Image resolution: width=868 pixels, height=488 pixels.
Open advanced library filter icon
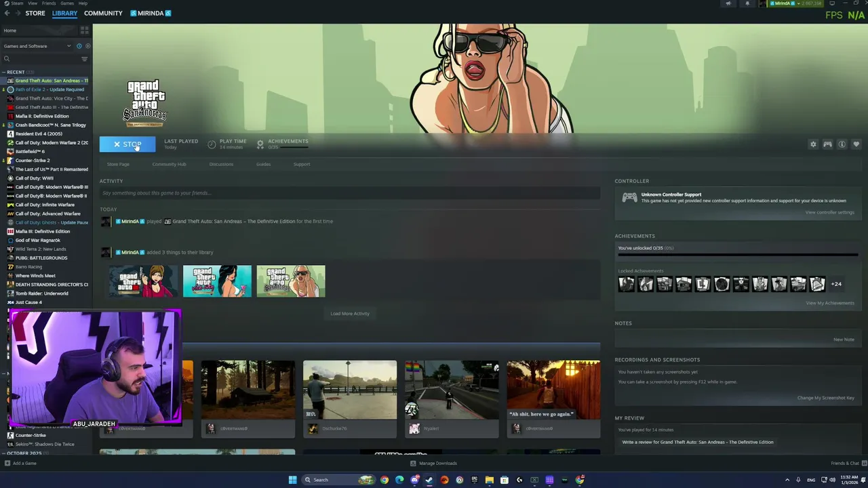(85, 59)
